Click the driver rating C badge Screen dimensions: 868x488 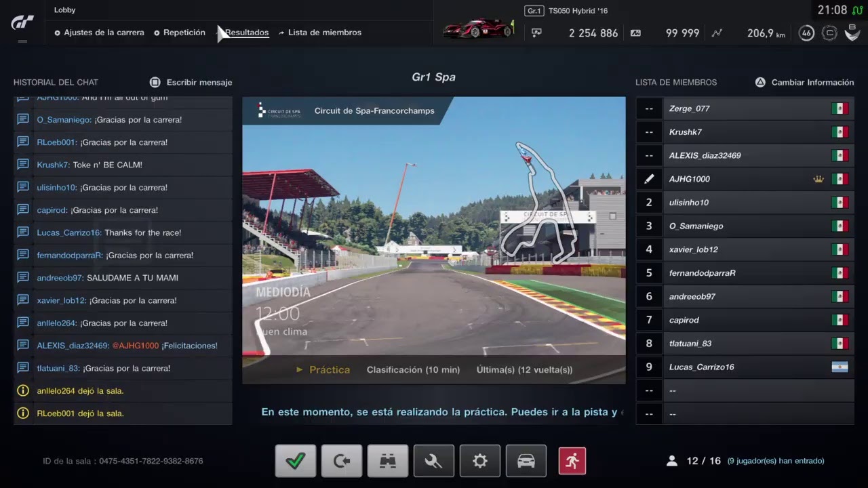pos(829,33)
